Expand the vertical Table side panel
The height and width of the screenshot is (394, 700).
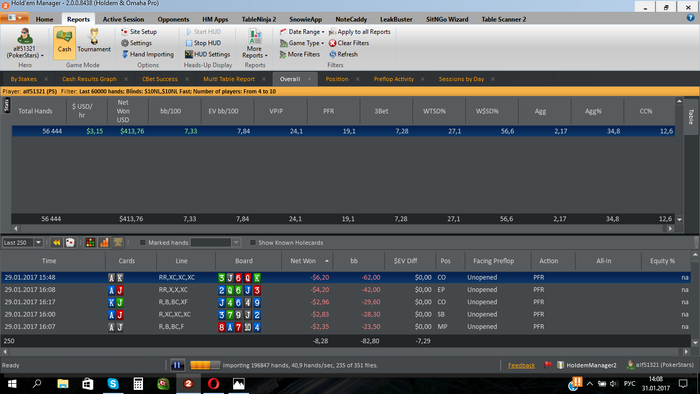pyautogui.click(x=691, y=117)
